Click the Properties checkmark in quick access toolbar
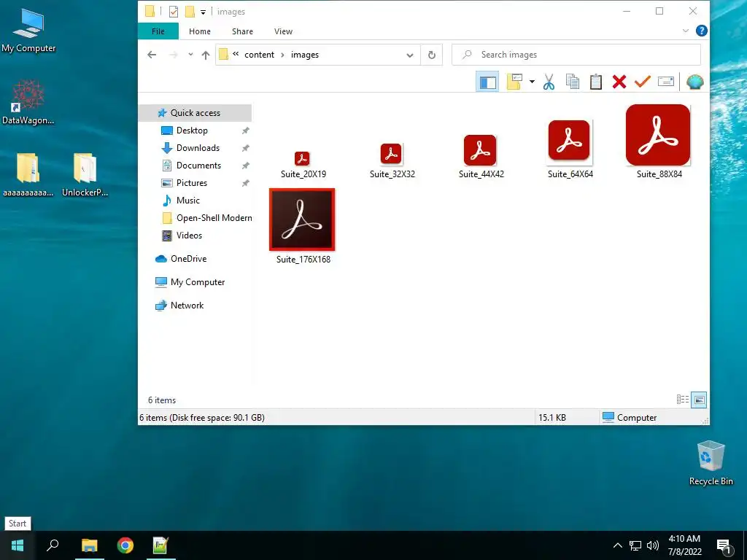The image size is (747, 560). (x=174, y=12)
